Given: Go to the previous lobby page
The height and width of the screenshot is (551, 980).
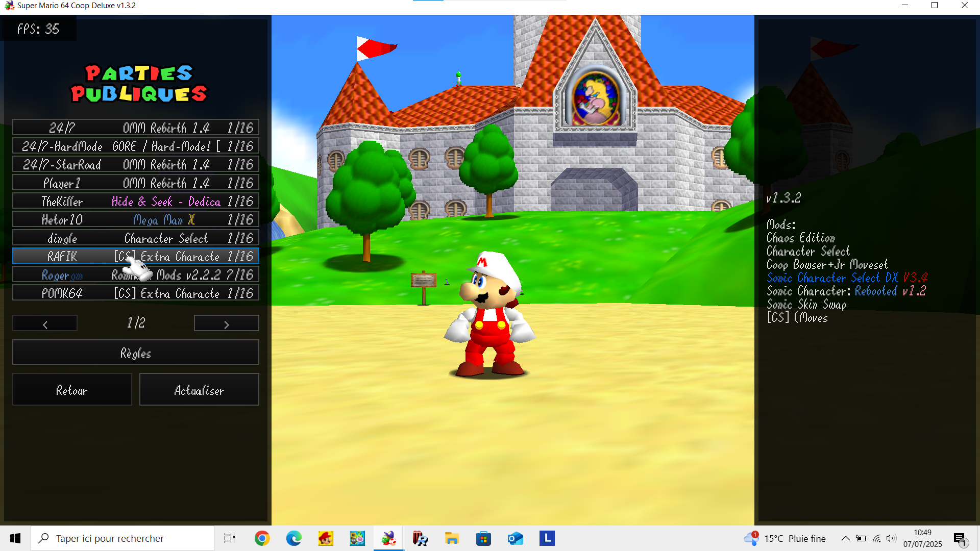Looking at the screenshot, I should pyautogui.click(x=45, y=323).
